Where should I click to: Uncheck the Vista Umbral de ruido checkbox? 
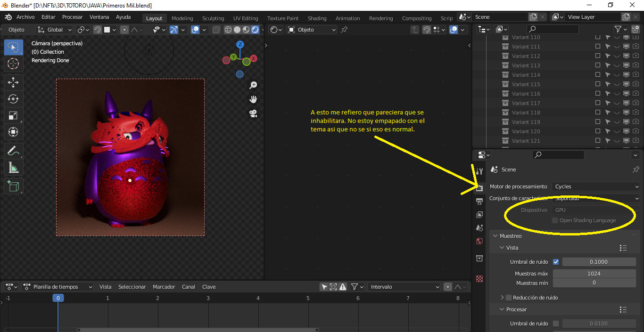pyautogui.click(x=556, y=262)
